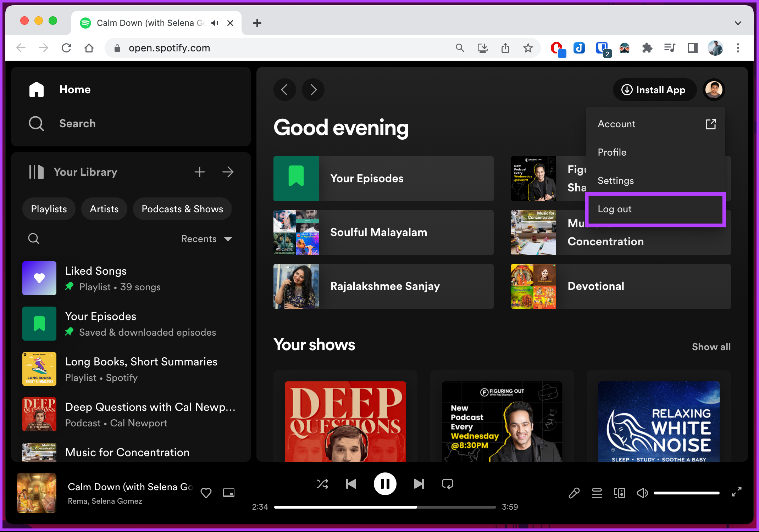Adjust the volume slider

686,493
